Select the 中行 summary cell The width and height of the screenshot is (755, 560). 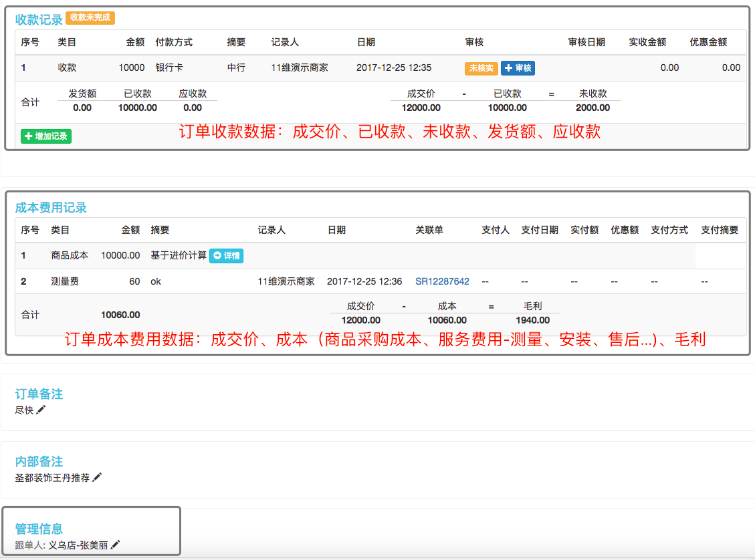(x=236, y=67)
